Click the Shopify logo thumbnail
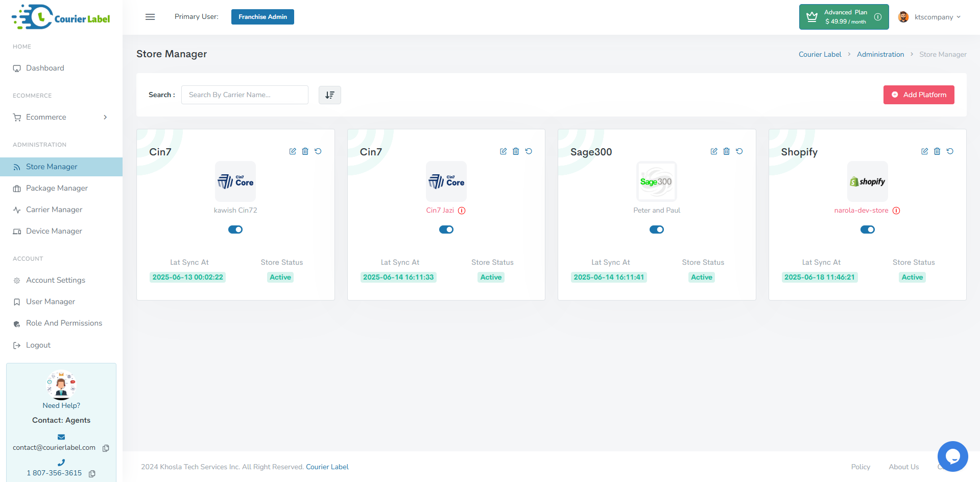The height and width of the screenshot is (482, 980). tap(868, 181)
